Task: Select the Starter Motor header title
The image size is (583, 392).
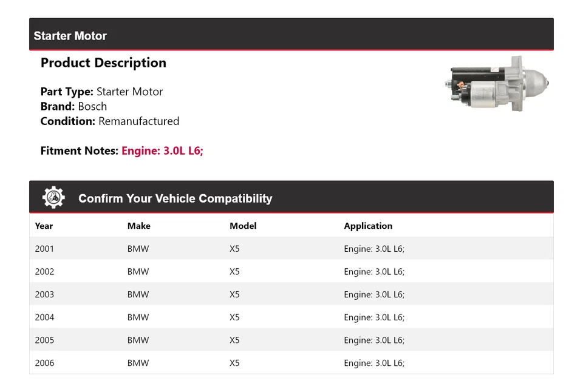Action: pos(70,36)
